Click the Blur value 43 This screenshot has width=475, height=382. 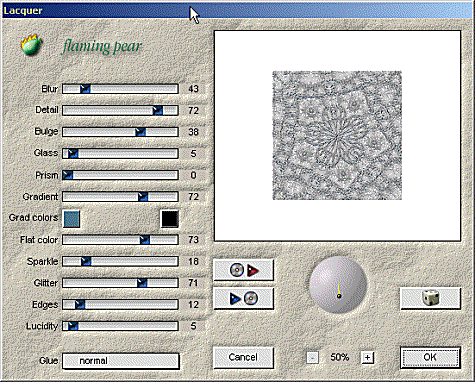(x=193, y=89)
